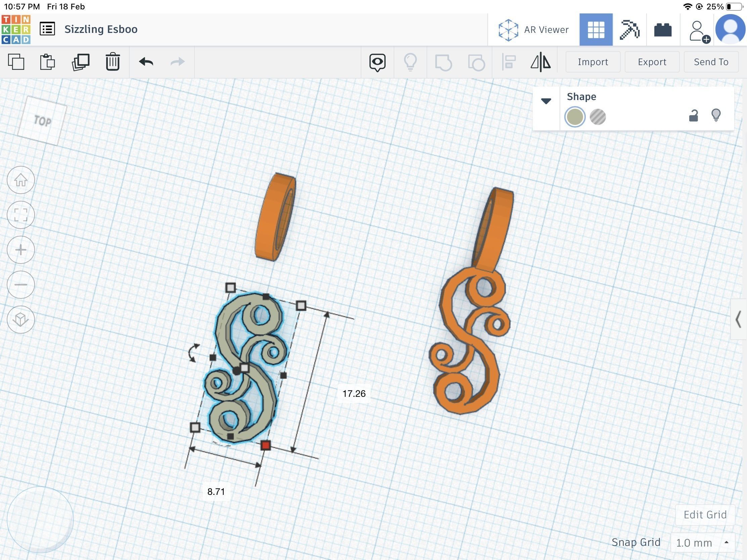Image resolution: width=747 pixels, height=560 pixels.
Task: Click the Group shapes icon
Action: tap(443, 62)
